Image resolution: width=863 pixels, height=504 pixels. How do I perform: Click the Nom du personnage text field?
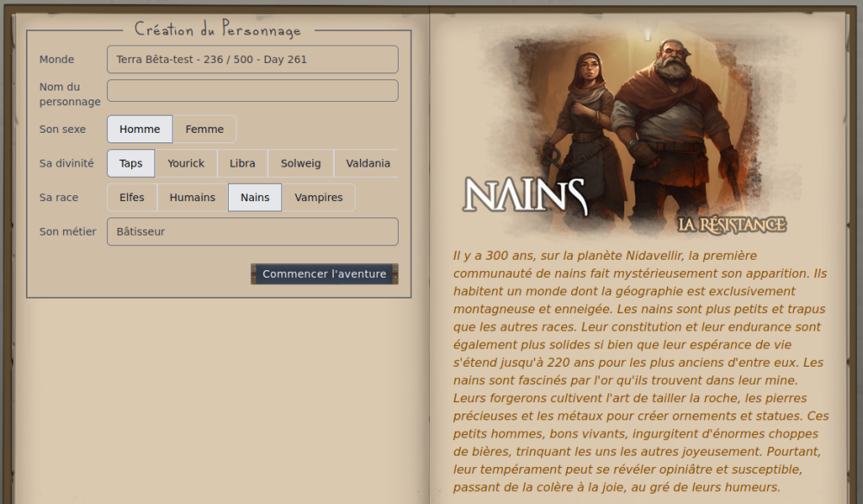tap(252, 91)
